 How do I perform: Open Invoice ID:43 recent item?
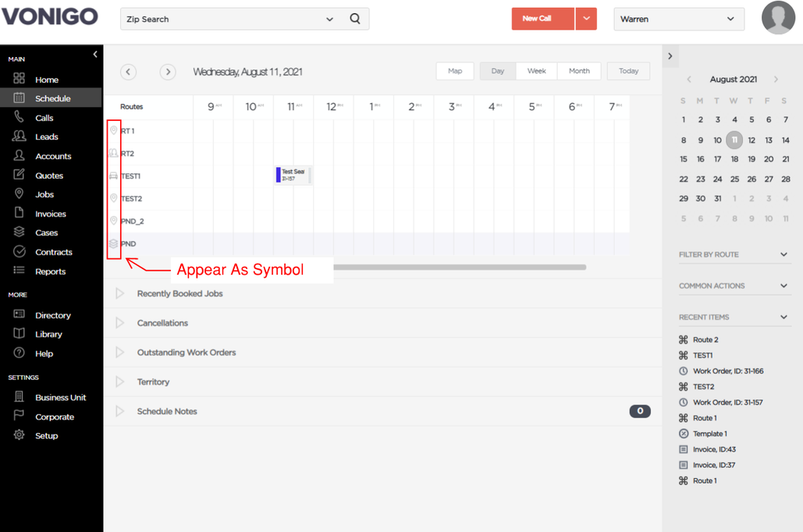pyautogui.click(x=714, y=449)
